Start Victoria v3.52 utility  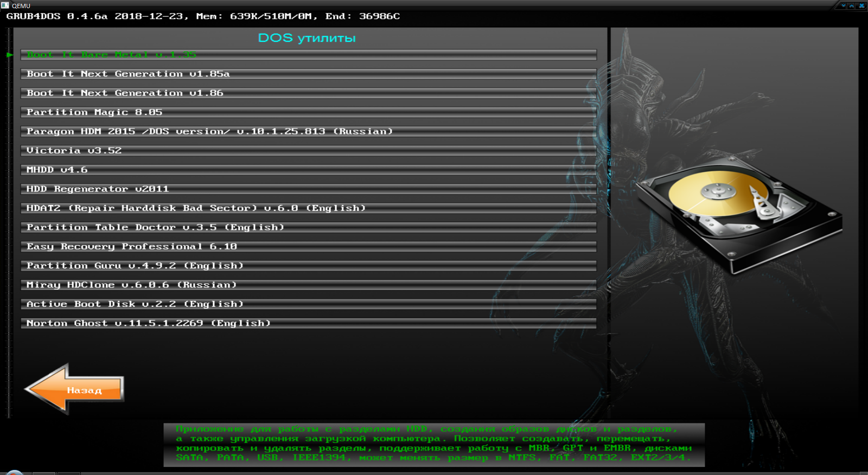[74, 151]
